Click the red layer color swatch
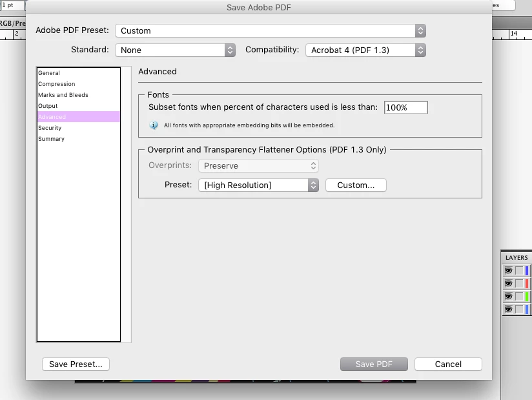532x400 pixels. pos(527,284)
